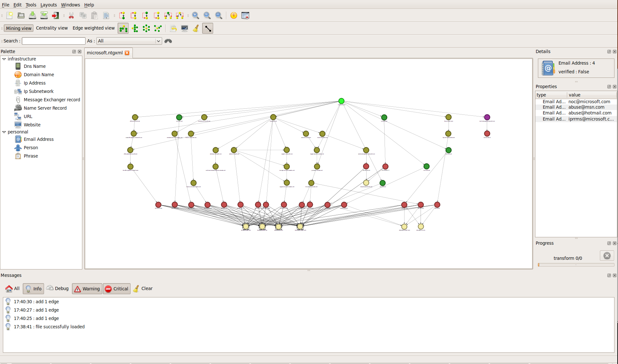
Task: Select the microsoft.ntgxml tab
Action: pos(105,53)
